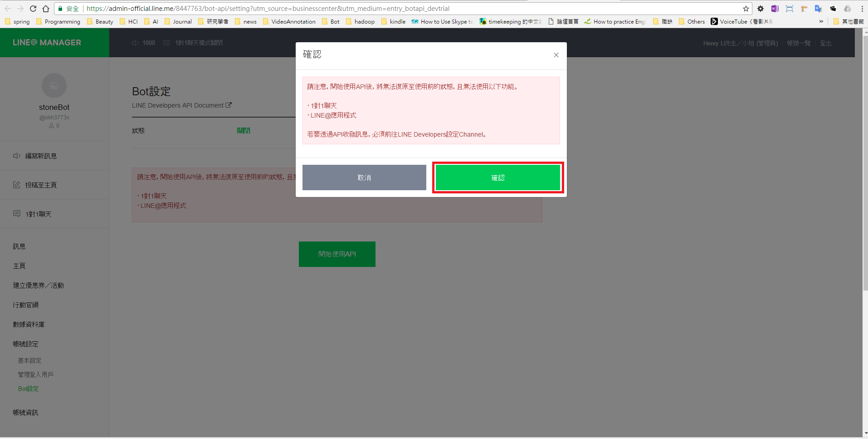Open the VideoAnnotation bookmark folder
The image size is (868, 439).
coord(289,21)
